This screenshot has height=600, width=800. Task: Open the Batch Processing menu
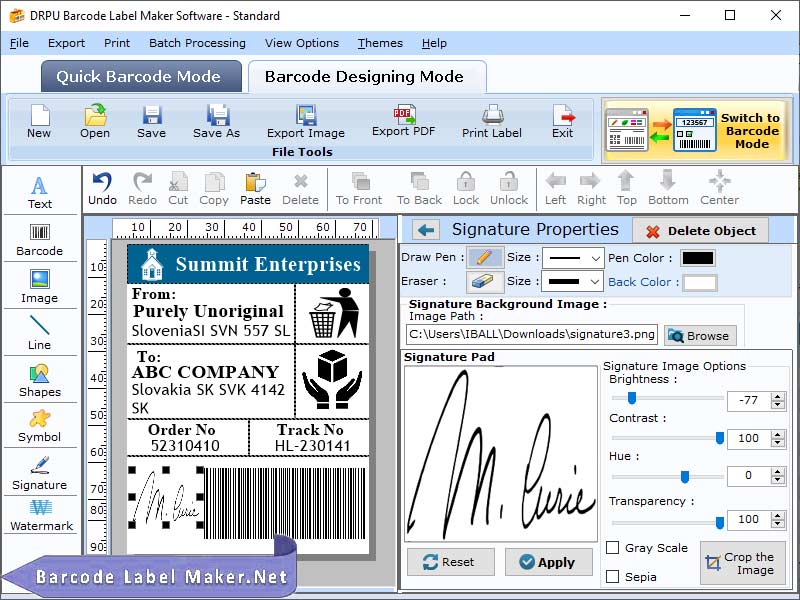tap(197, 43)
